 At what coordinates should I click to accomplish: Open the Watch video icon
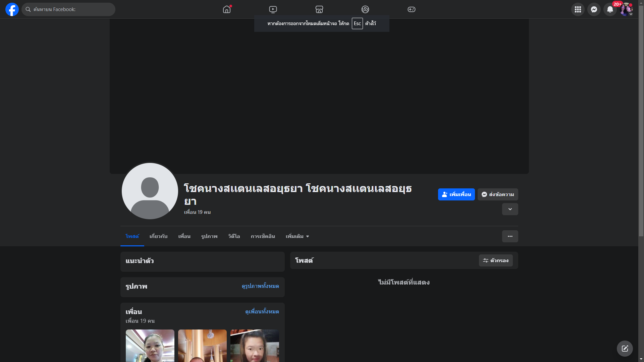[x=273, y=9]
